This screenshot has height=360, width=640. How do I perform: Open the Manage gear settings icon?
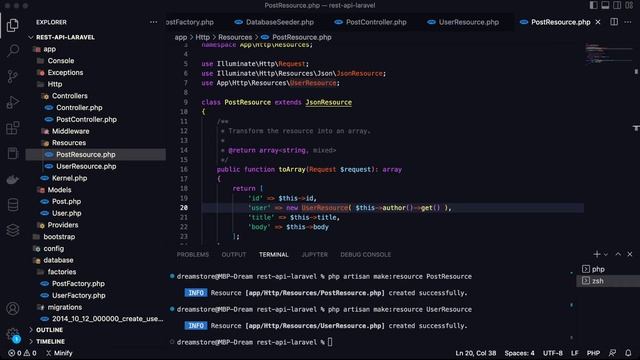13,335
